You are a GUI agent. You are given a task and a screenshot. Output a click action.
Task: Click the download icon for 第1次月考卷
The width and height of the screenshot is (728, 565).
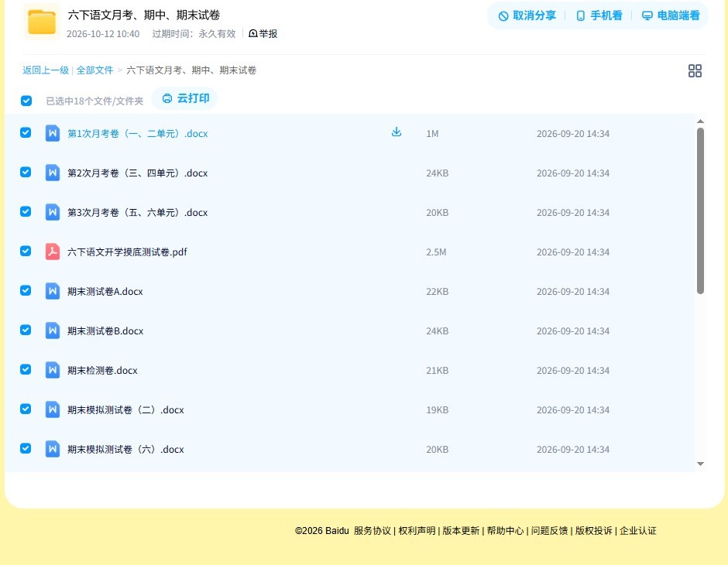[x=396, y=132]
